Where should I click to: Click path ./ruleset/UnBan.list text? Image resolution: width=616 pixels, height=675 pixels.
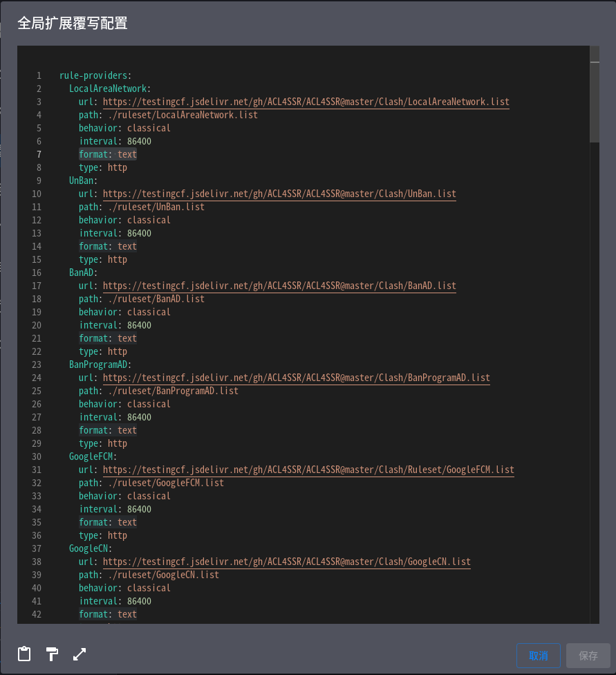(142, 207)
